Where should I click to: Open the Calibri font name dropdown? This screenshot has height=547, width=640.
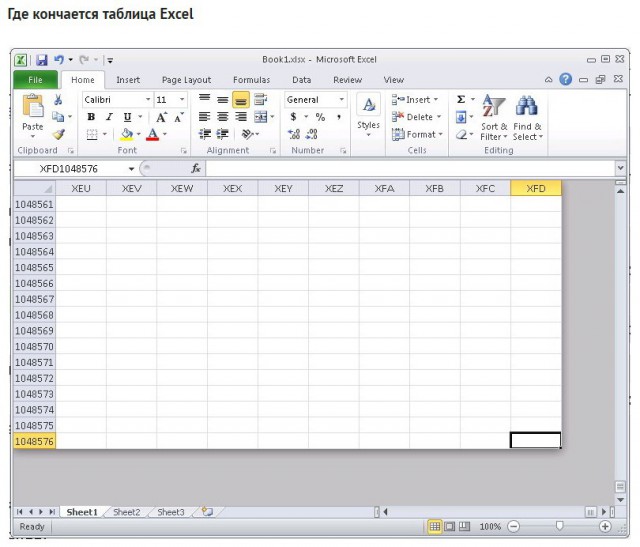tap(148, 100)
